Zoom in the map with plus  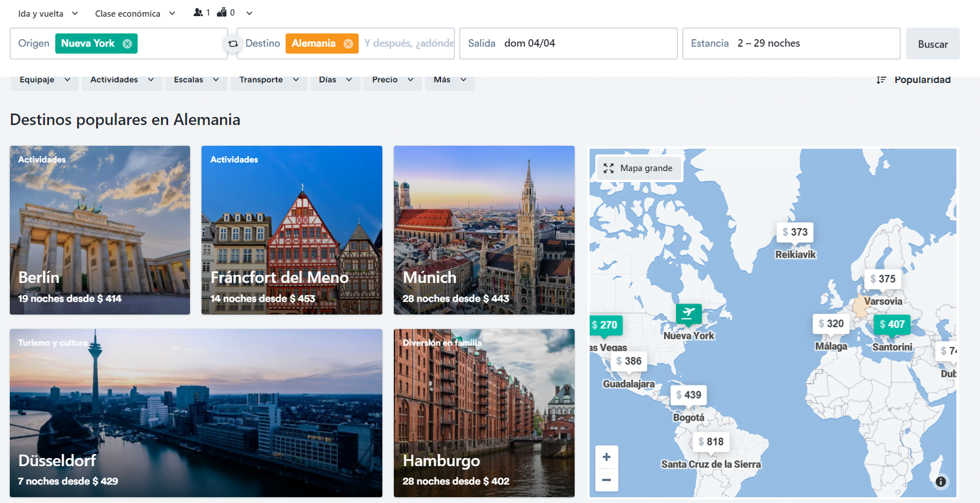pyautogui.click(x=606, y=457)
